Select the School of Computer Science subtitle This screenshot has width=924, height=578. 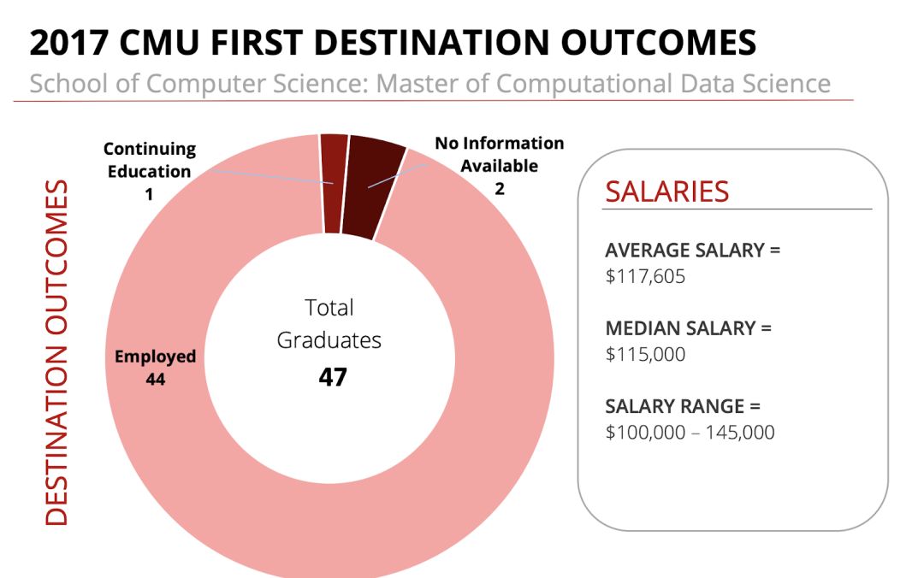(429, 84)
